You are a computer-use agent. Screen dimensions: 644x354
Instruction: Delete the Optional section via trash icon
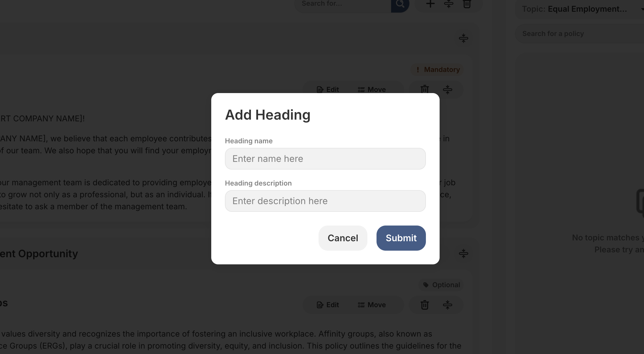424,305
